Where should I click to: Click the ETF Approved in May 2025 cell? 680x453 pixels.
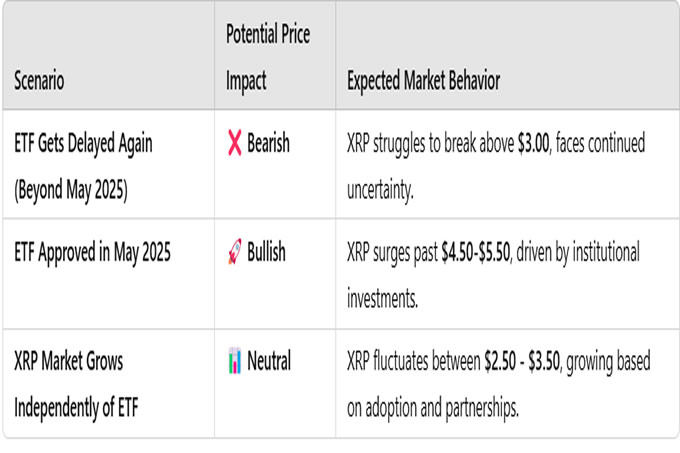[92, 252]
